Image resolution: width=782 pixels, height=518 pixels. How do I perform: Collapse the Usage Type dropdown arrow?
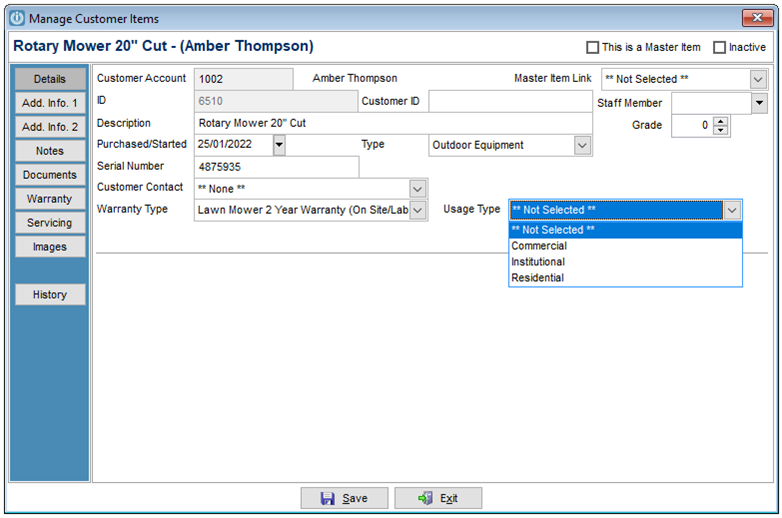732,210
